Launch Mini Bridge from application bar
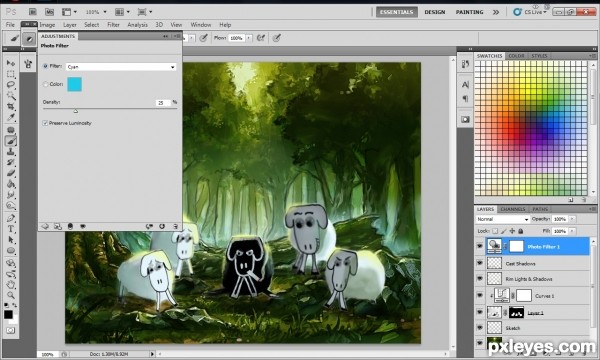The image size is (600, 360). click(49, 12)
